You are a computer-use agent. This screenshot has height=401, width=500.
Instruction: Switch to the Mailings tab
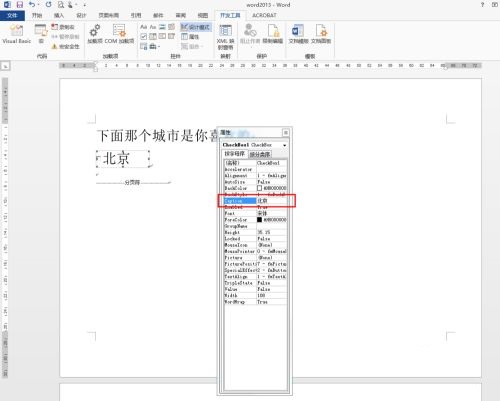(158, 16)
